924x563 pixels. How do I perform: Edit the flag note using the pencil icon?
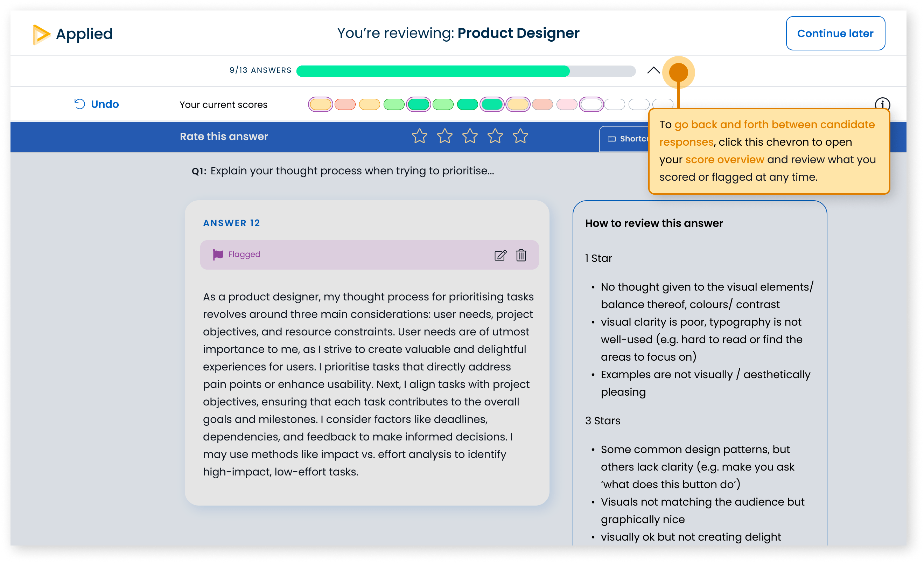[500, 256]
